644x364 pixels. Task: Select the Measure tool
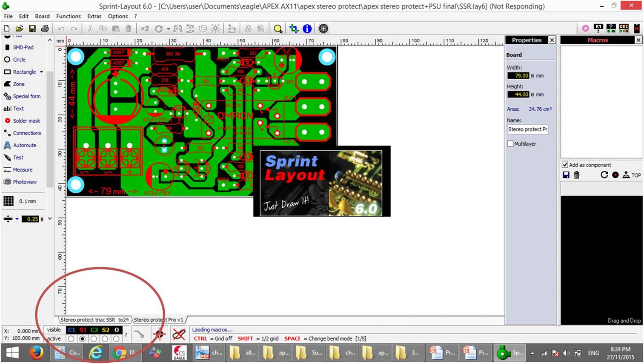pyautogui.click(x=18, y=169)
